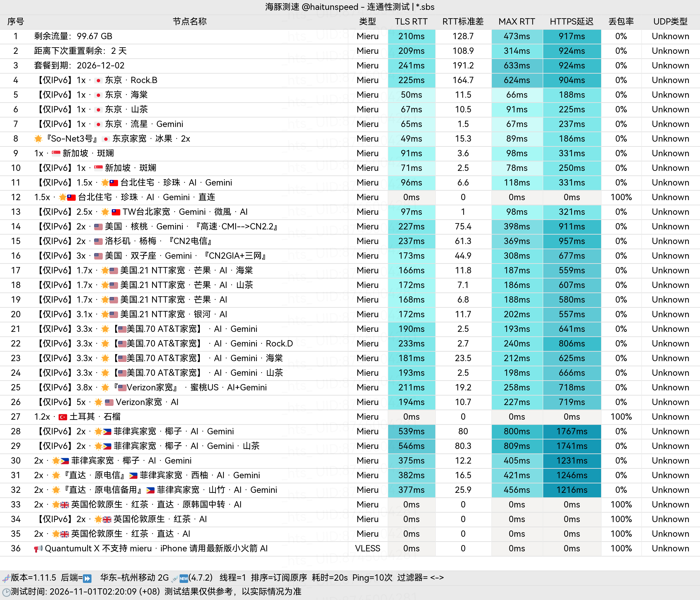The image size is (700, 600).
Task: Select the 1246ms HTTPS delay cell
Action: (572, 475)
